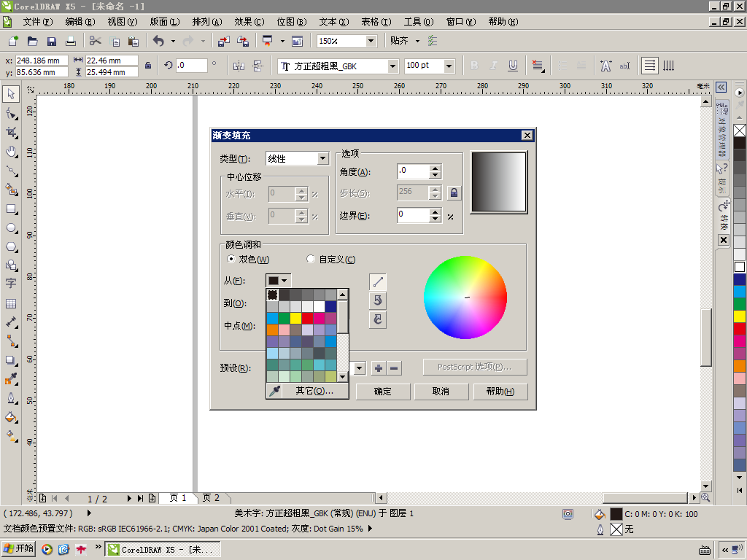The image size is (747, 560).
Task: Open the Fill bucket tool flyout
Action: point(11,417)
